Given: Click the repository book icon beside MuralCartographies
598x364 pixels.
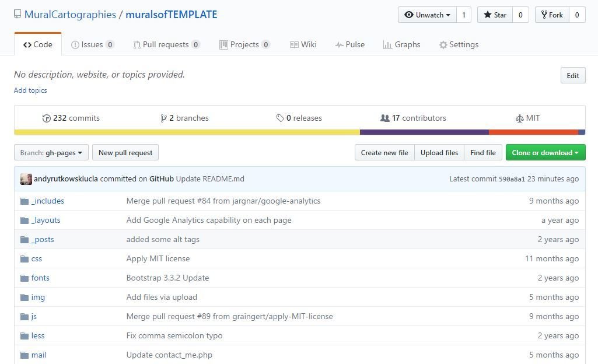Looking at the screenshot, I should pos(17,15).
